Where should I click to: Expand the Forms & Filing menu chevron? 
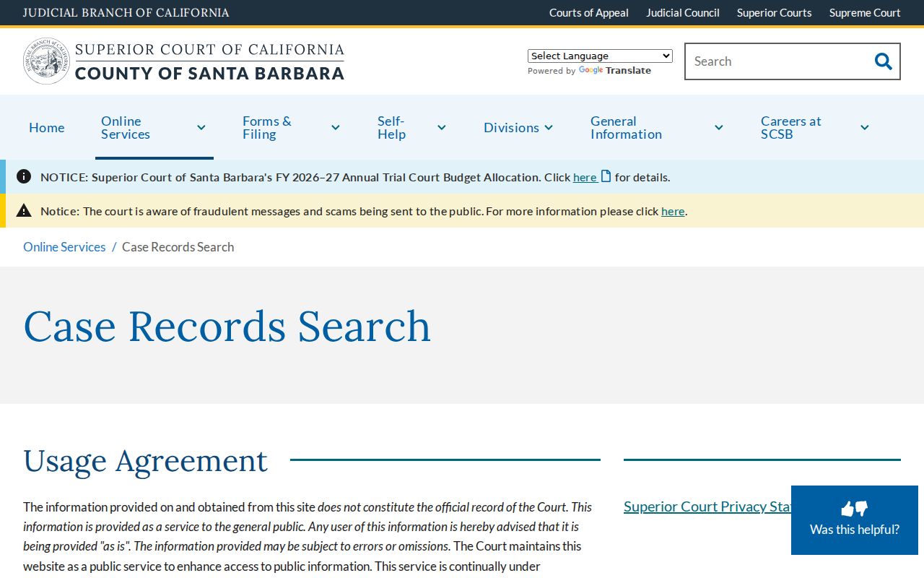coord(336,128)
